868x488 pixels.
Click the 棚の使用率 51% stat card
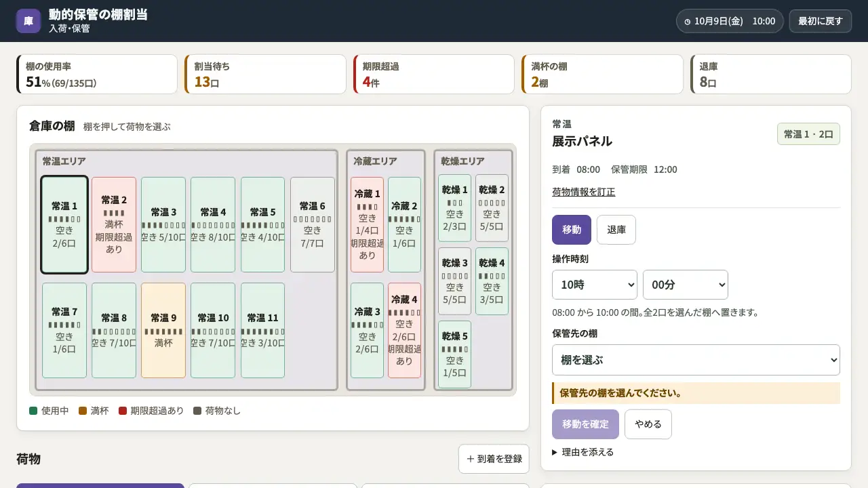97,75
